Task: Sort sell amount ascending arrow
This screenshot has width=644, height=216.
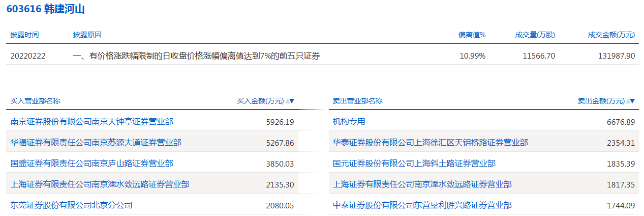Action: click(x=628, y=101)
